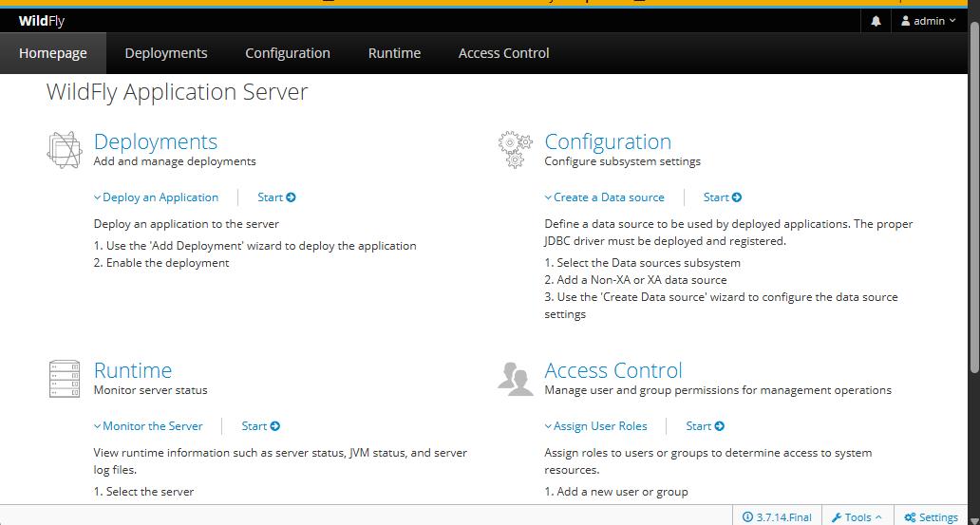
Task: Expand the Tools menu in footer
Action: 857,516
